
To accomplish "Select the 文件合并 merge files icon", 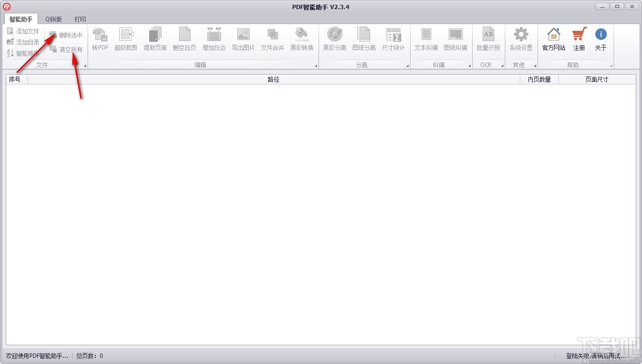I will (x=272, y=39).
